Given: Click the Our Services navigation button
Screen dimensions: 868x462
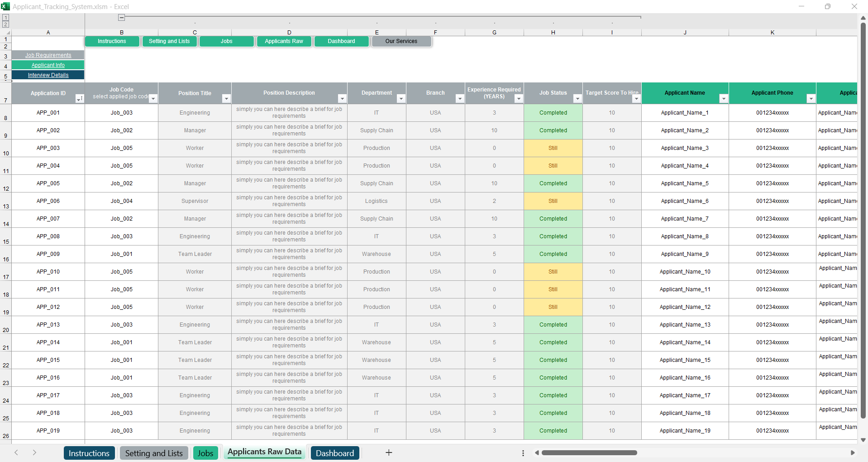Looking at the screenshot, I should point(401,41).
